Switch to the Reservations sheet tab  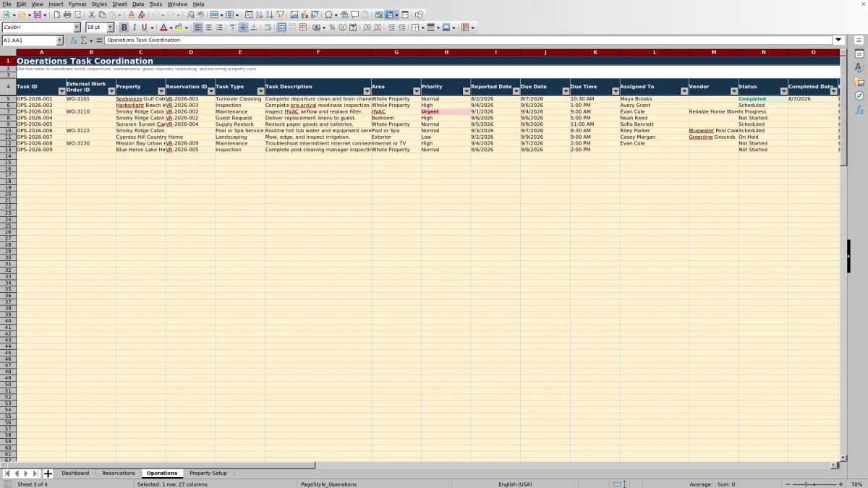[x=118, y=474]
